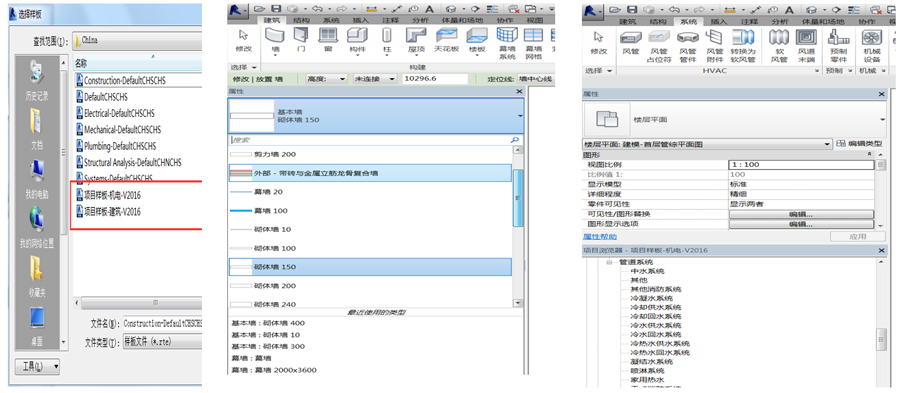Click the 转换为软风管 convert icon
Screen dimensions: 900x393
(742, 38)
